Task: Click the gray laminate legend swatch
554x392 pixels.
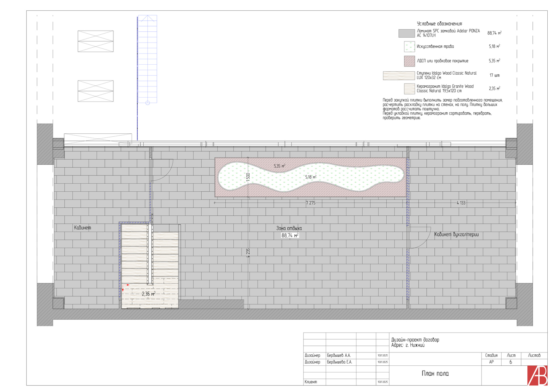Action: coord(407,33)
